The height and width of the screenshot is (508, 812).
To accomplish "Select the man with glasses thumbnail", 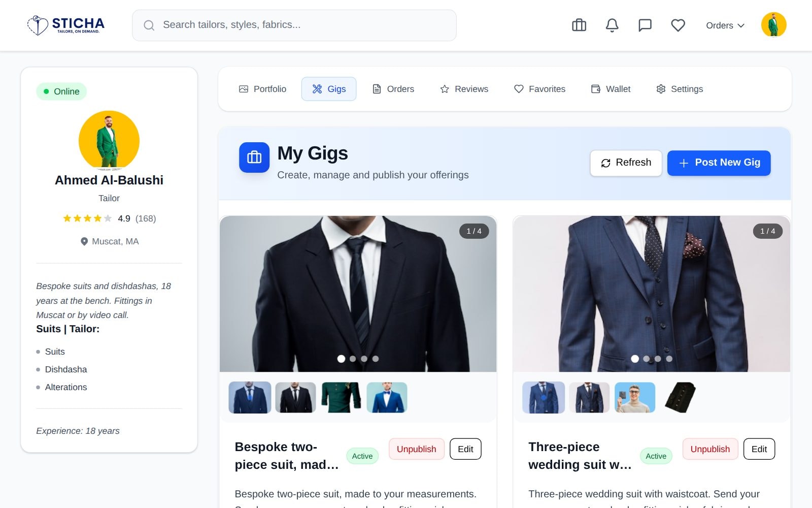I will click(x=635, y=397).
